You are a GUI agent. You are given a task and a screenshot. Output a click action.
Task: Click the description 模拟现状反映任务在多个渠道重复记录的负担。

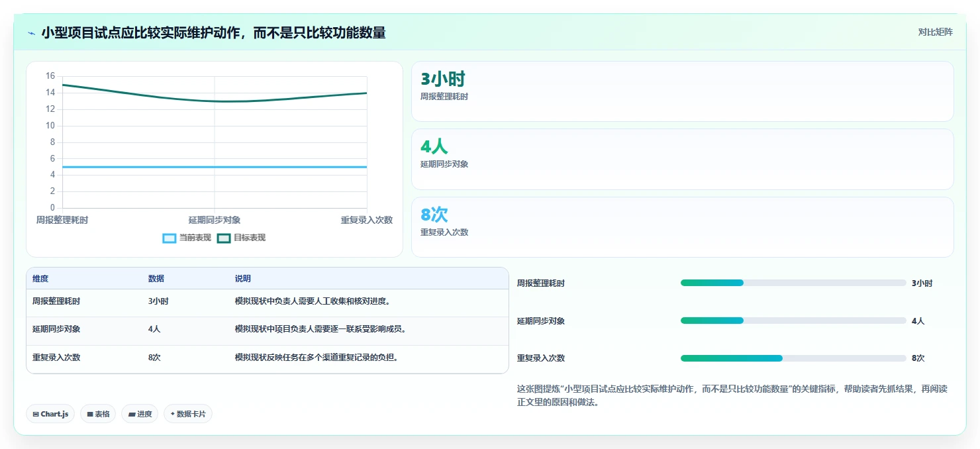[x=317, y=358]
